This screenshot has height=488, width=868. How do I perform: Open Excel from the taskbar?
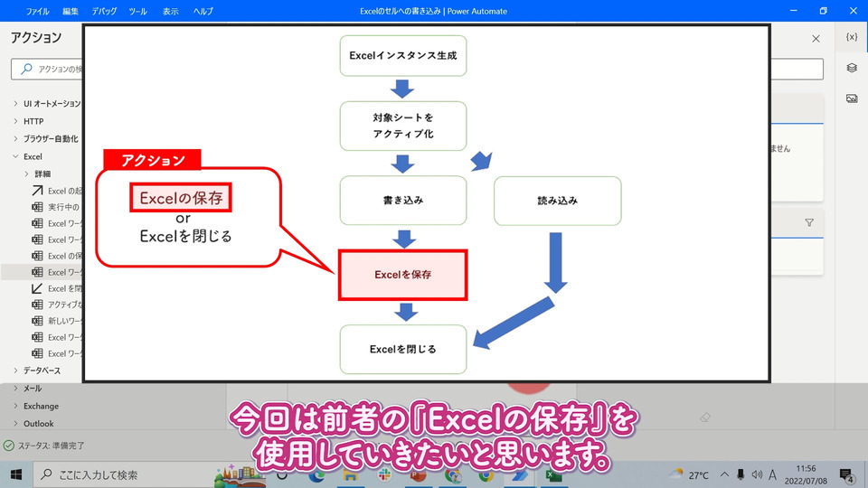[553, 476]
